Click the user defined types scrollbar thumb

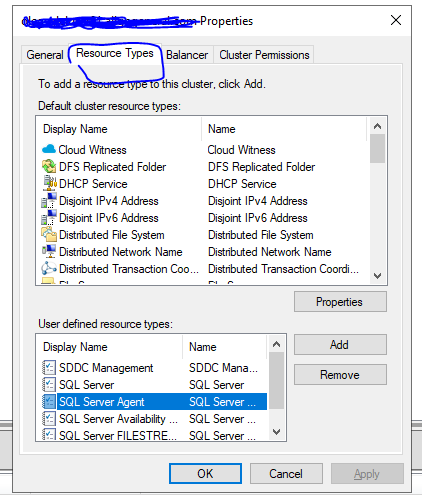(x=276, y=380)
